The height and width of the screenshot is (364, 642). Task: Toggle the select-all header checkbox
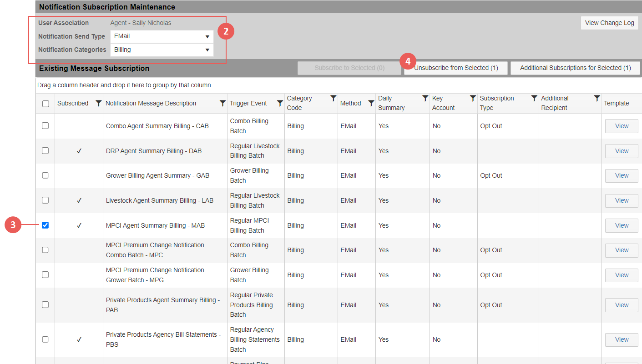click(45, 104)
